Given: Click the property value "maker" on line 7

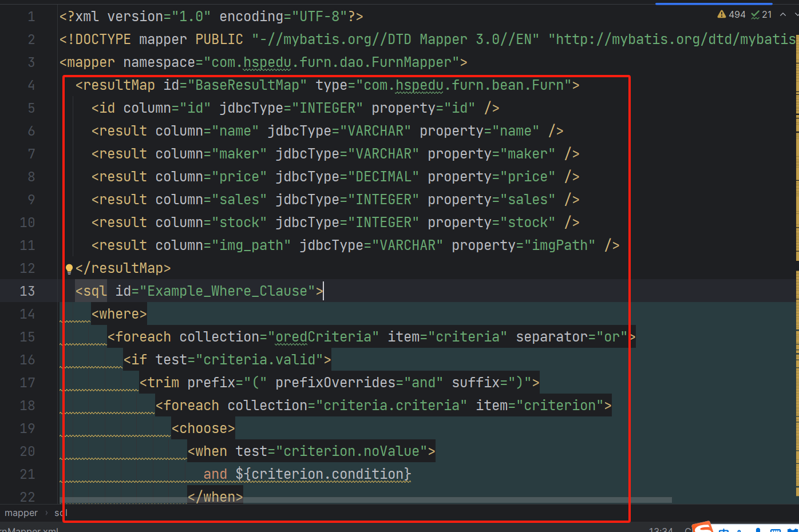Looking at the screenshot, I should click(x=528, y=154).
